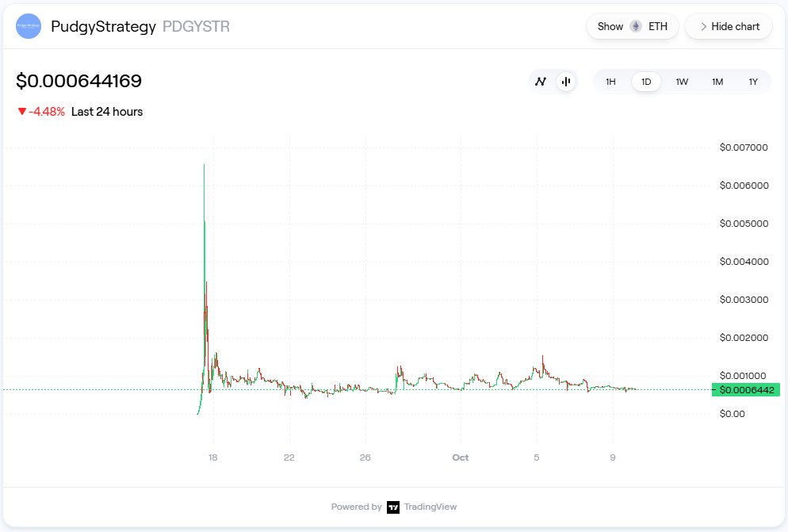Click the $0.005000 axis label
This screenshot has height=532, width=788.
pos(744,224)
